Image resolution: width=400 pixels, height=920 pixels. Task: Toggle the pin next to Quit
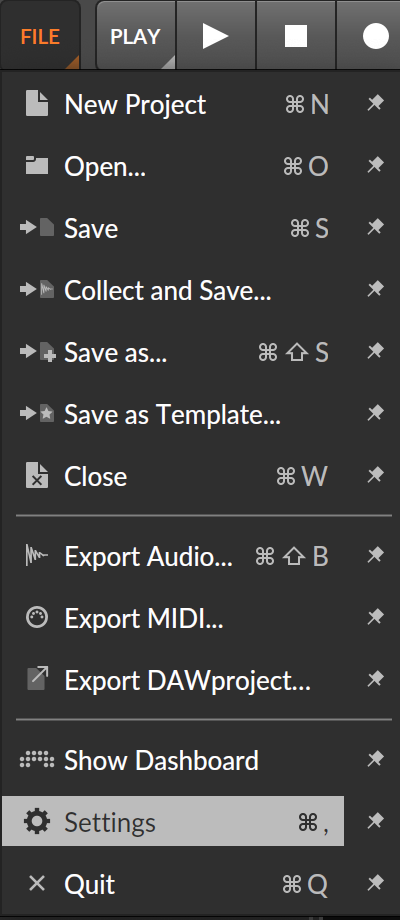[x=375, y=882]
